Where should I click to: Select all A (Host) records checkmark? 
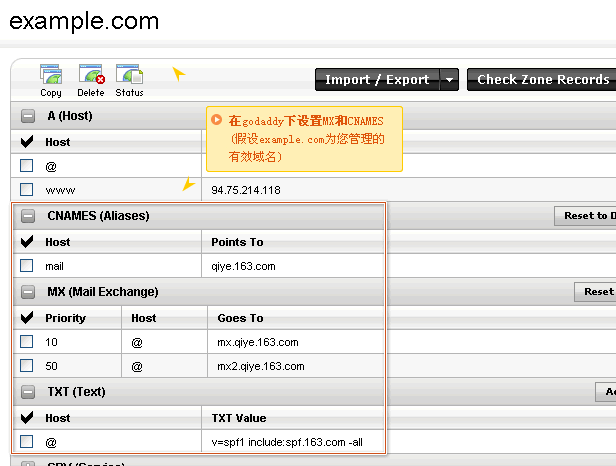(x=27, y=141)
